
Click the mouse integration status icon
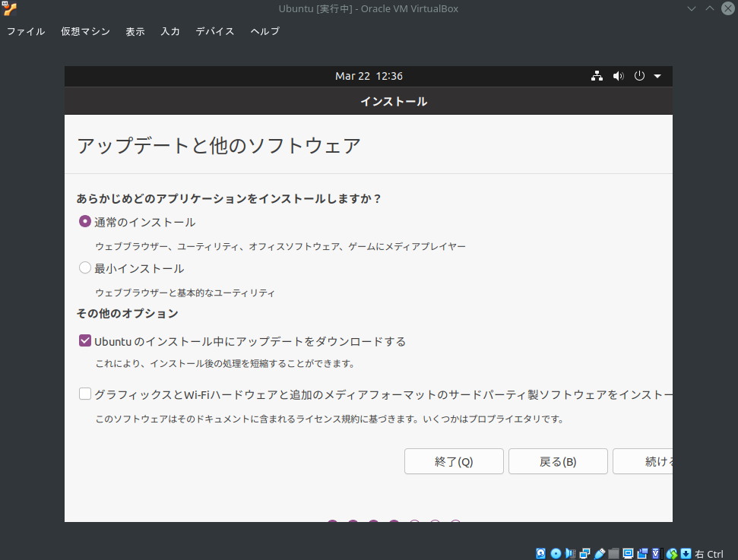pyautogui.click(x=672, y=554)
